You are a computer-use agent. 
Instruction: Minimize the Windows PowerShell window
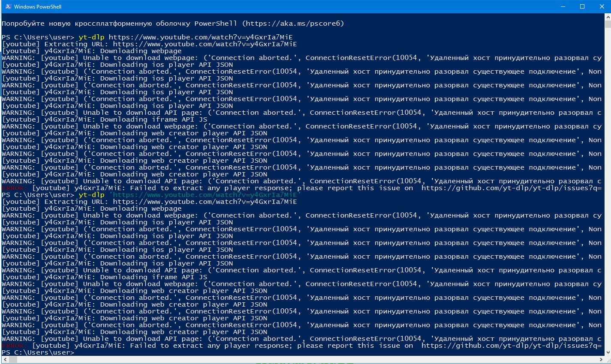(x=563, y=6)
